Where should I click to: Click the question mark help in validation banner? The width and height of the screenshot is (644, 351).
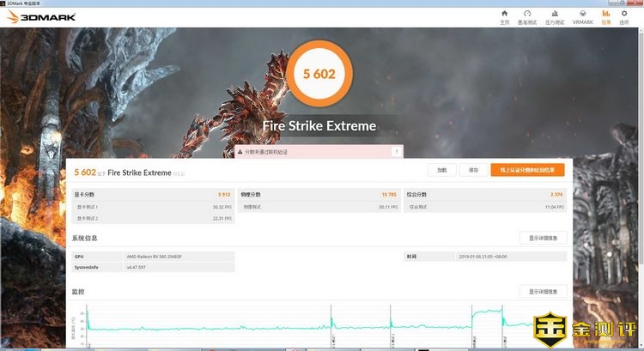(396, 152)
